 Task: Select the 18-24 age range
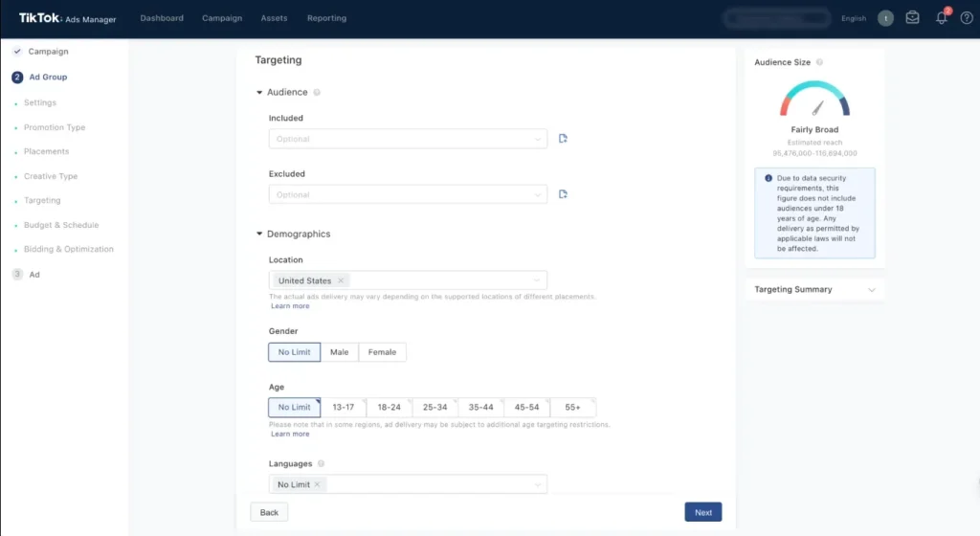[x=389, y=407]
